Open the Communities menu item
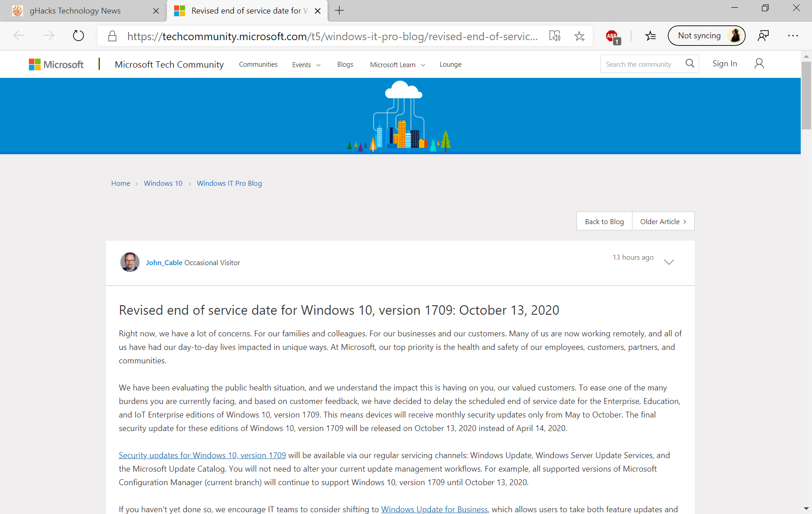812x514 pixels. pos(258,64)
